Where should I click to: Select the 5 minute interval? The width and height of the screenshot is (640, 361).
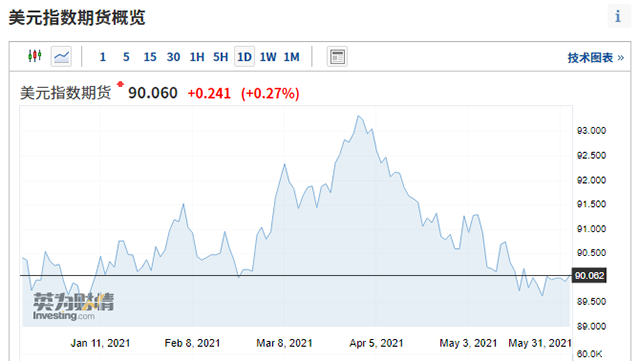tap(126, 57)
